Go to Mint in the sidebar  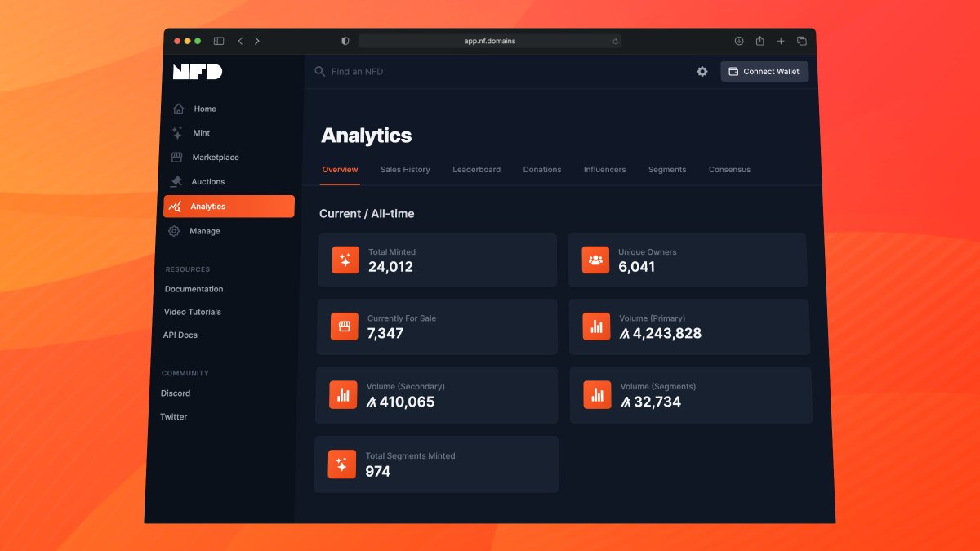tap(202, 133)
